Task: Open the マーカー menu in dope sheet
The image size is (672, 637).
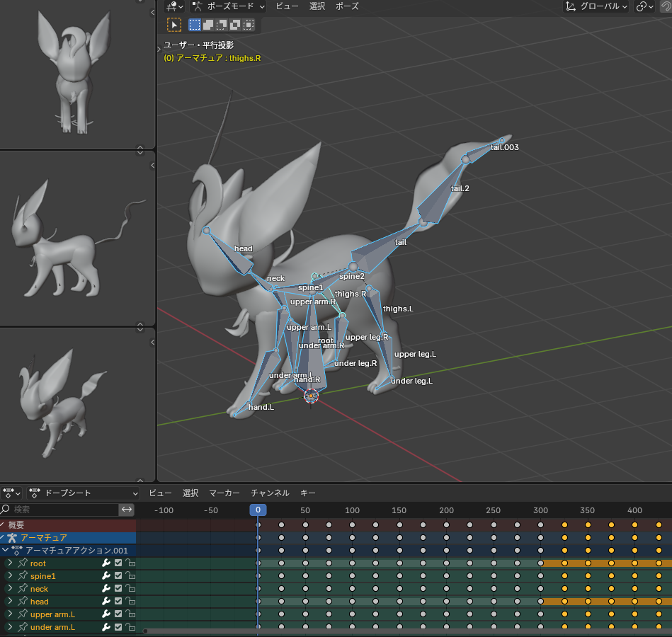Action: (x=224, y=493)
